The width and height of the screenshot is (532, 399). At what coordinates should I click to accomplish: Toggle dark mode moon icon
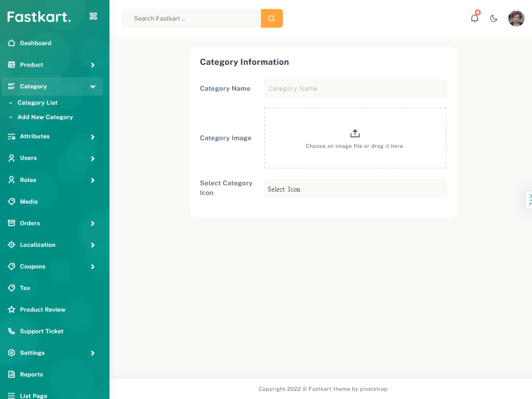[494, 18]
